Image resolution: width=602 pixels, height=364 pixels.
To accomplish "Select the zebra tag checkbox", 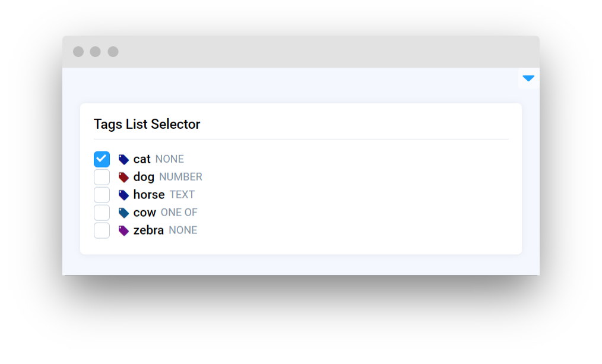I will (102, 230).
